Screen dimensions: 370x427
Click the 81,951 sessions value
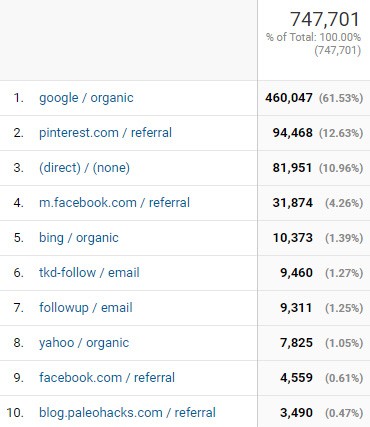pyautogui.click(x=292, y=168)
